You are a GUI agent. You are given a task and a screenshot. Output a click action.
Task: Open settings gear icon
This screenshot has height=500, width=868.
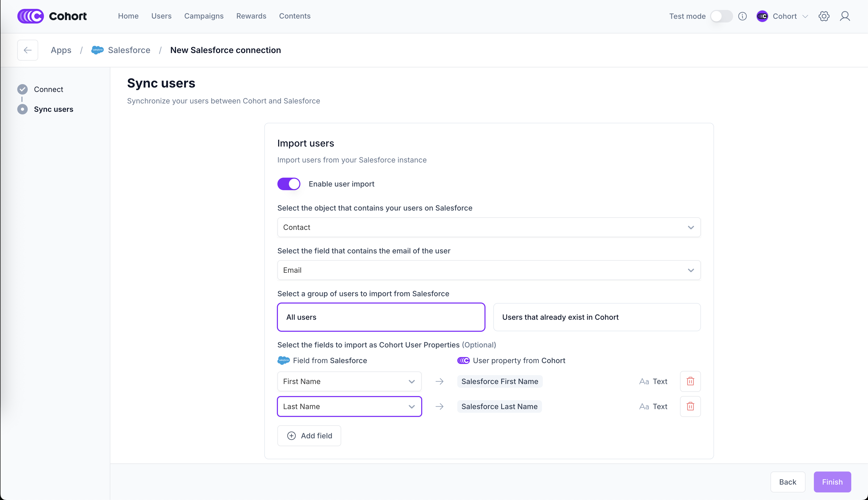pyautogui.click(x=824, y=16)
